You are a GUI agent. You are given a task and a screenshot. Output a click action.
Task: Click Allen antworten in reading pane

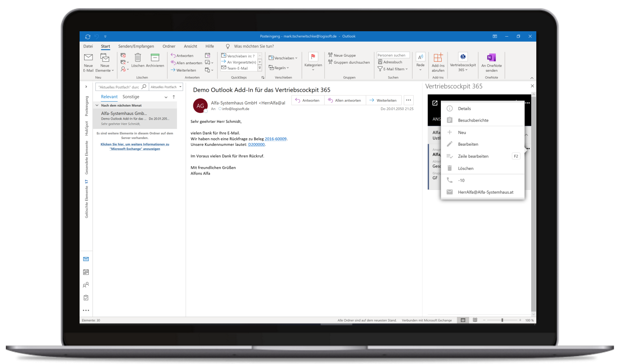pyautogui.click(x=345, y=100)
